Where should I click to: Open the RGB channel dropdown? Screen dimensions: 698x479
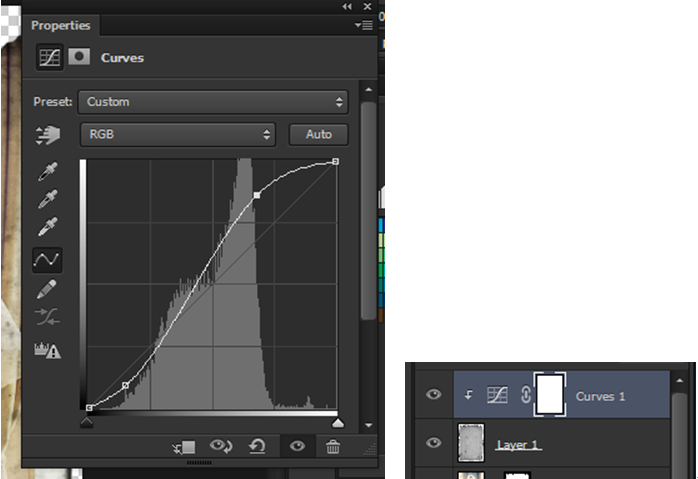tap(178, 134)
